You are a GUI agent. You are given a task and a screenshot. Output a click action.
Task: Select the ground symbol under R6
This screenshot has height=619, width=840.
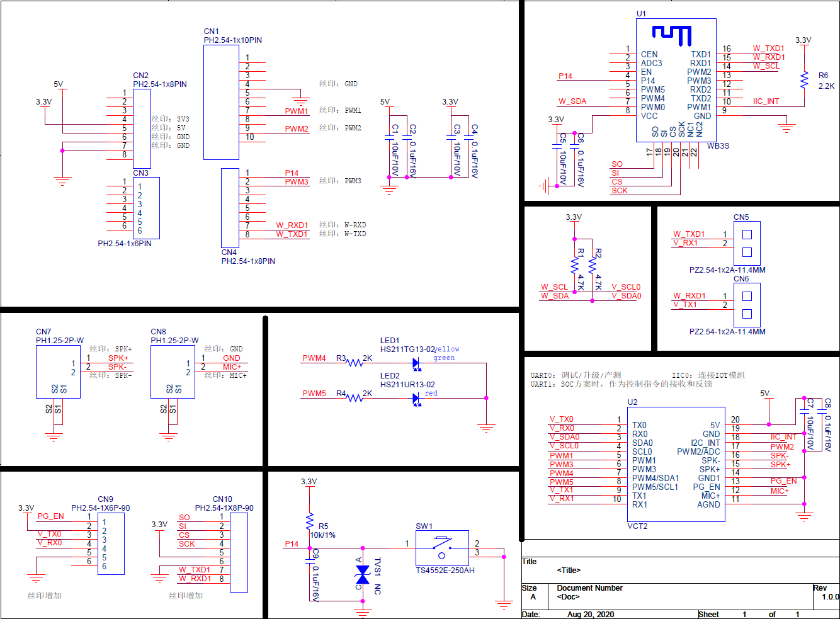coord(786,129)
